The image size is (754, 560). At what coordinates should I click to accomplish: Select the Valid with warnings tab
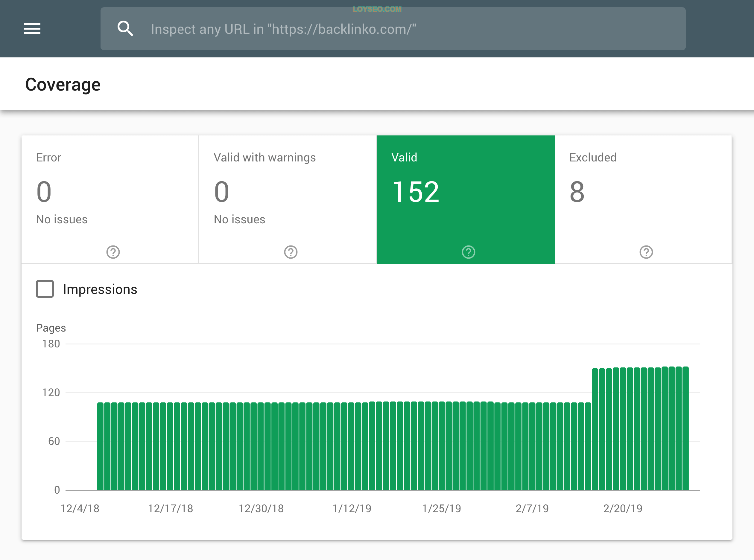[x=288, y=199]
